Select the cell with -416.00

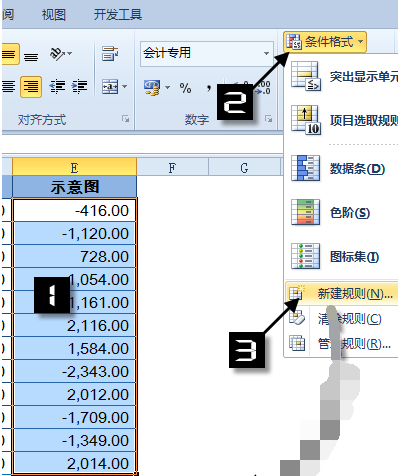74,211
